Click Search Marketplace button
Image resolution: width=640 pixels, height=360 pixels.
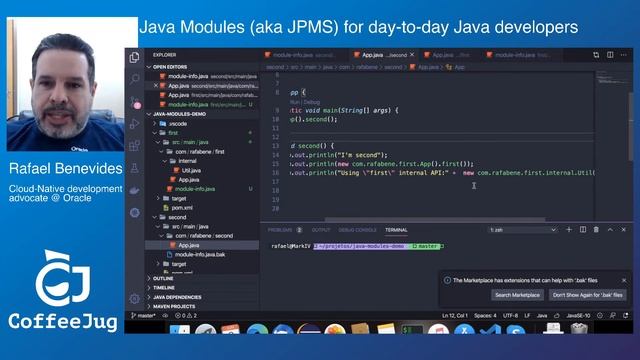point(517,295)
